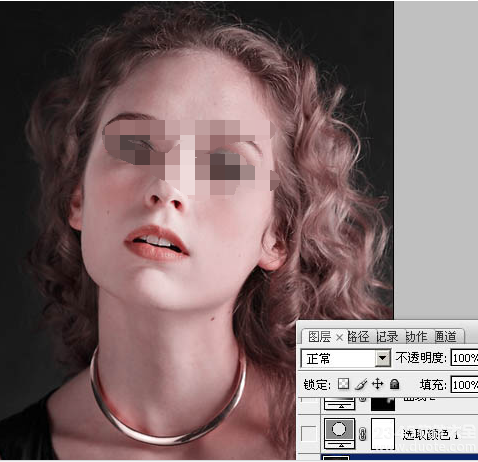Close the 图层 panel tab with the X

(339, 338)
